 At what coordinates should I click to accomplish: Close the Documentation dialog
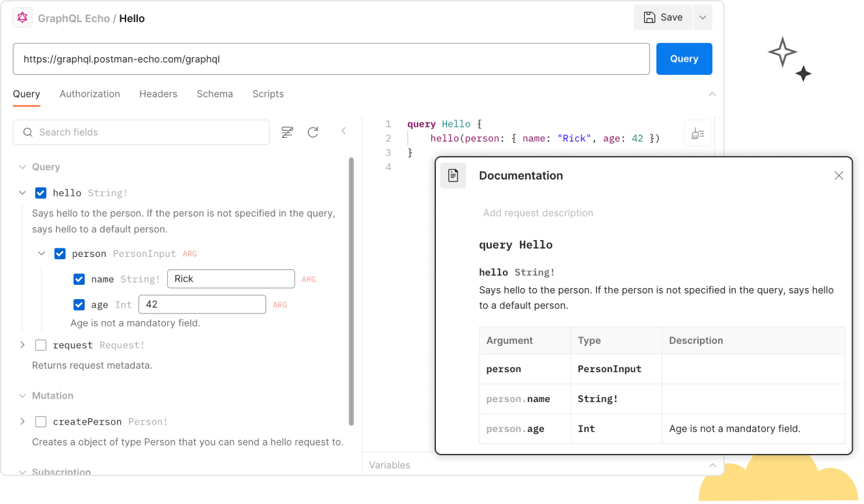point(839,175)
